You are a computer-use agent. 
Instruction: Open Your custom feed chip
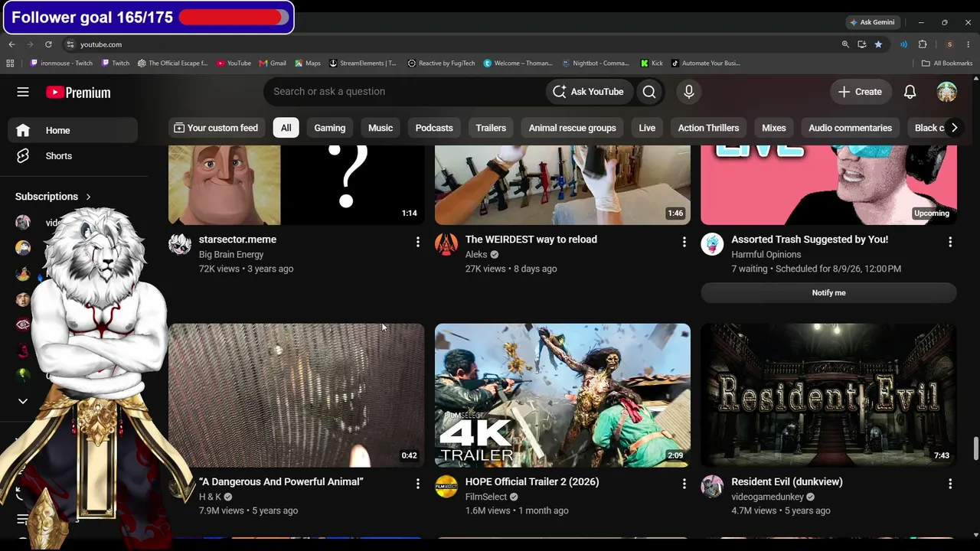pos(216,128)
